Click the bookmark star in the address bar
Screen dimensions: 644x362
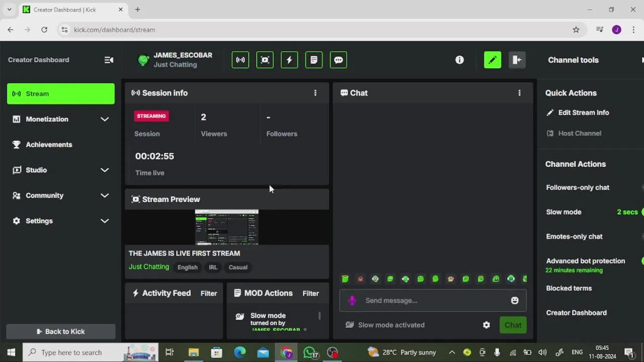tap(576, 30)
